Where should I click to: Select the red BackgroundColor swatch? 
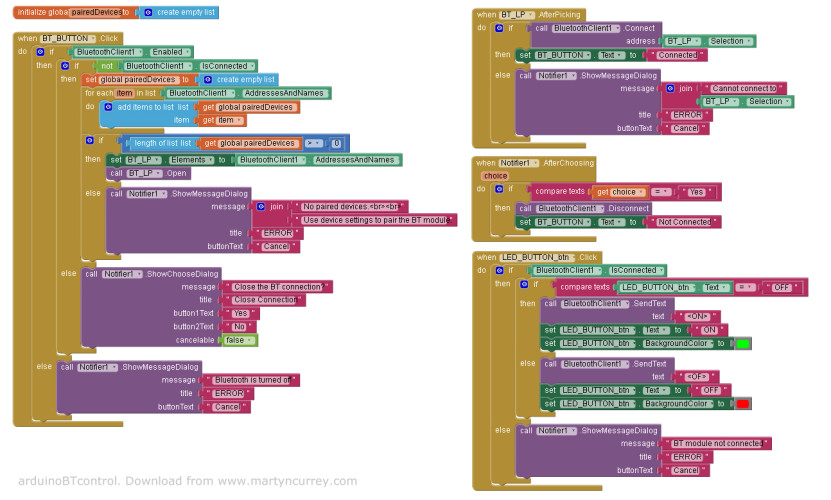[x=743, y=403]
